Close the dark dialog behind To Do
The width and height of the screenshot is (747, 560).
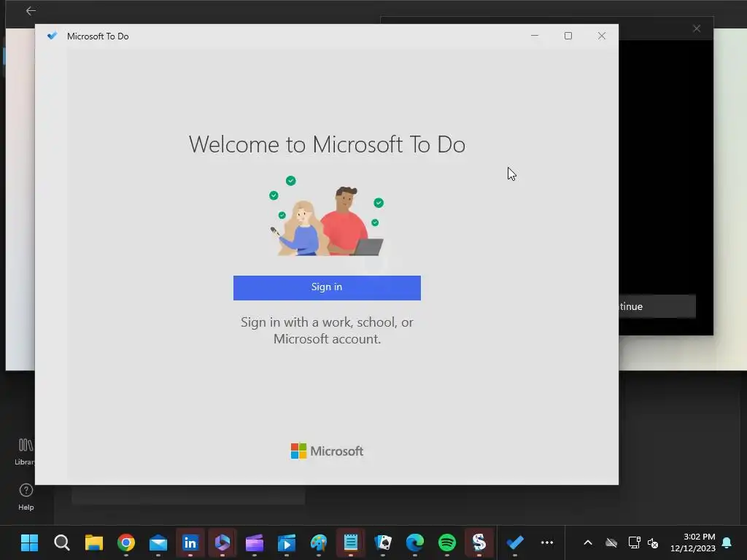[x=697, y=28]
